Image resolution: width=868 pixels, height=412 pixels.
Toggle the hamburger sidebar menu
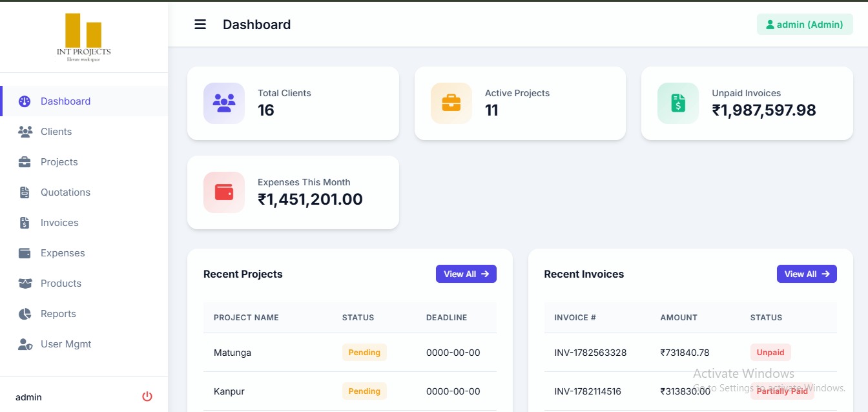click(x=200, y=25)
